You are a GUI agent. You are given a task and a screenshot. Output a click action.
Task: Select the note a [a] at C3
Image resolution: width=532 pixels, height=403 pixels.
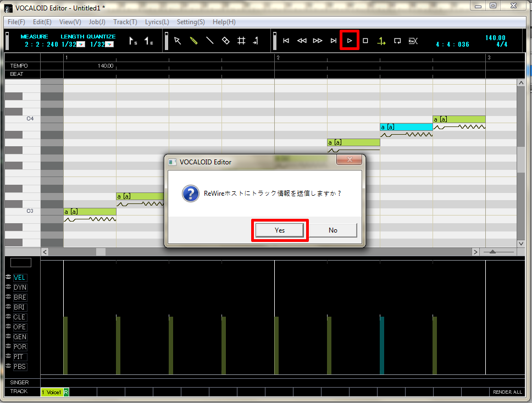90,212
